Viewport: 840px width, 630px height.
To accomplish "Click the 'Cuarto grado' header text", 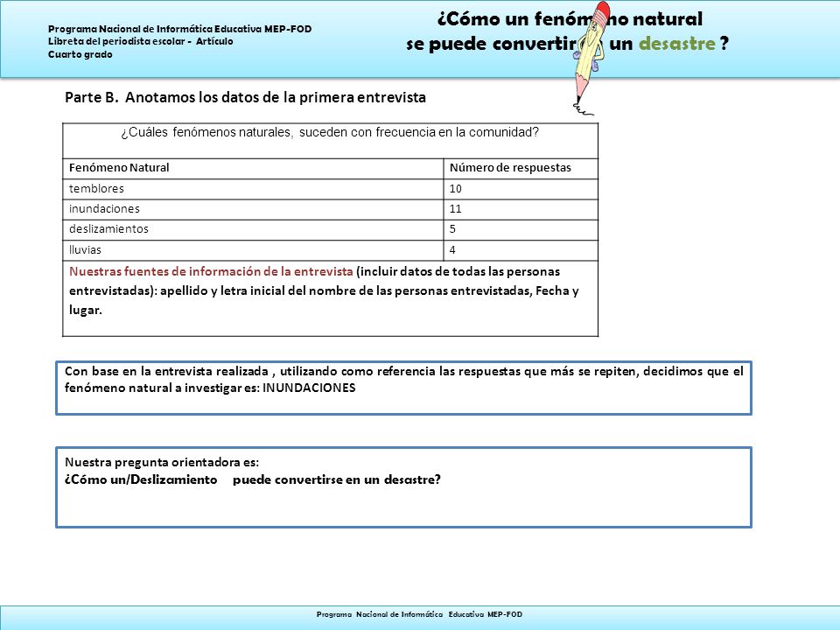I will point(80,54).
